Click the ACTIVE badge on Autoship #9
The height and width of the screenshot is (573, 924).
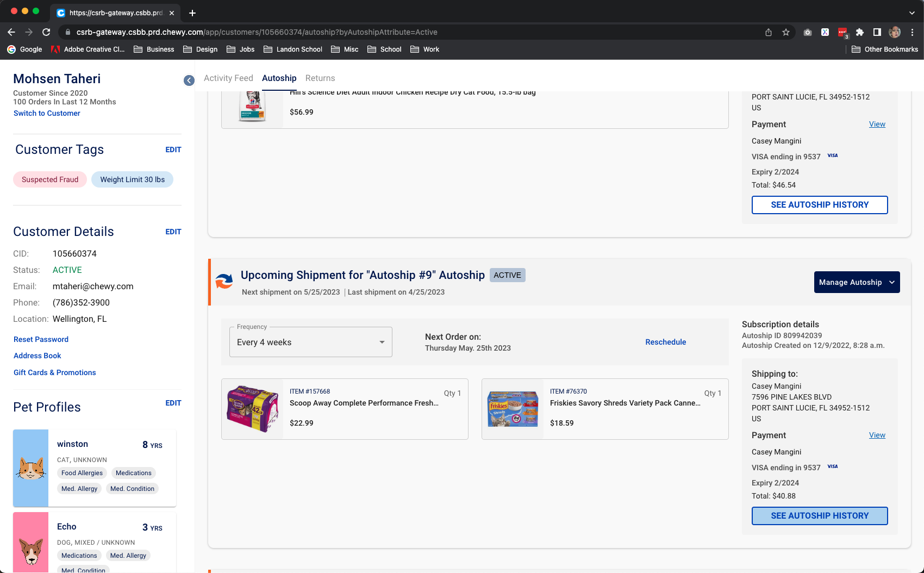(x=508, y=275)
